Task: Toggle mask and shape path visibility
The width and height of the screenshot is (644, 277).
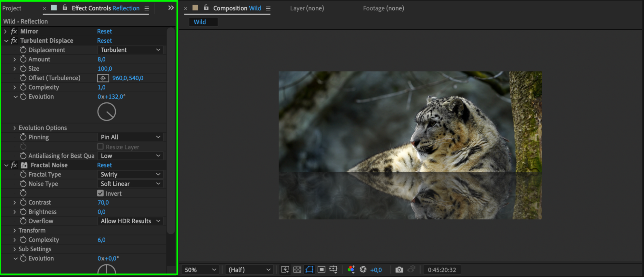Action: 309,270
